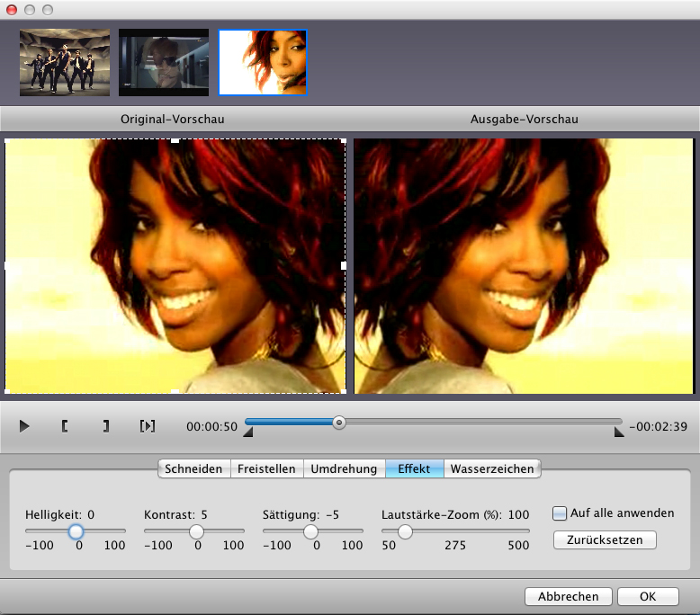Switch to the Freistellen tab

coord(266,468)
